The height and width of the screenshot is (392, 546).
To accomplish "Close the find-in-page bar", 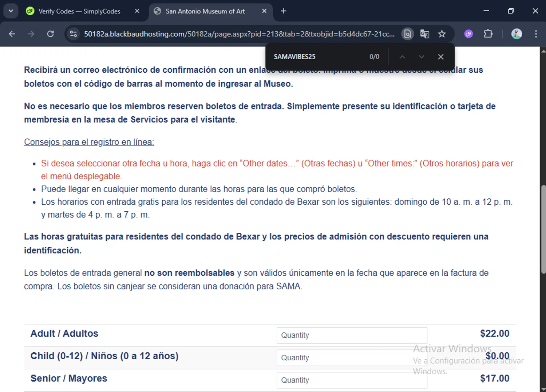I will (x=441, y=57).
